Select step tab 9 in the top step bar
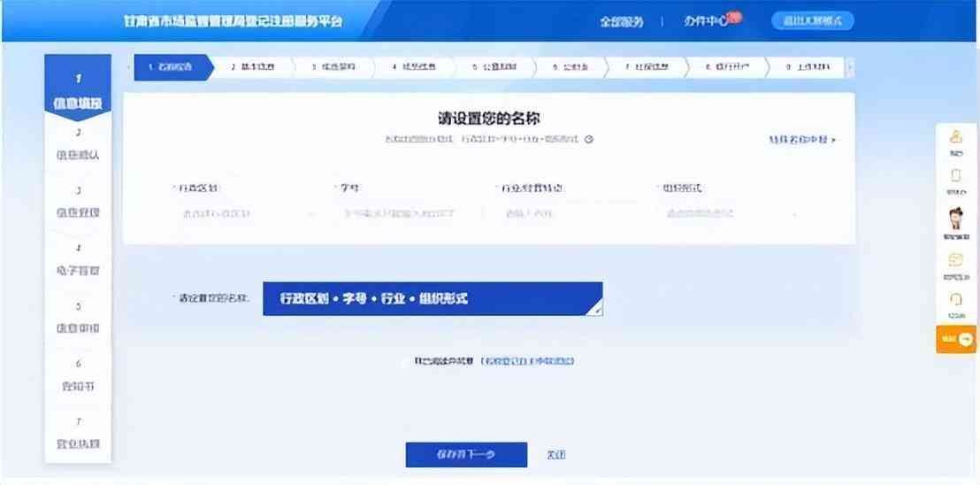This screenshot has height=485, width=980. pos(807,67)
